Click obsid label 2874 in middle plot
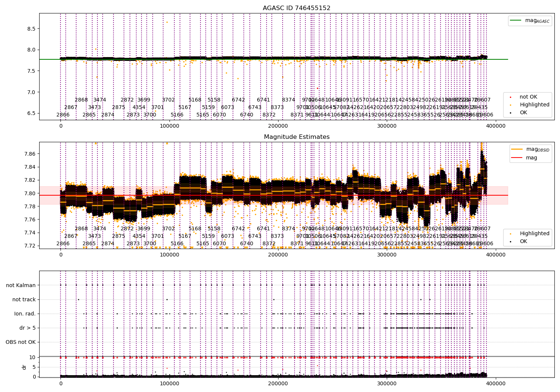Viewport: 560px width, 392px height. [108, 243]
